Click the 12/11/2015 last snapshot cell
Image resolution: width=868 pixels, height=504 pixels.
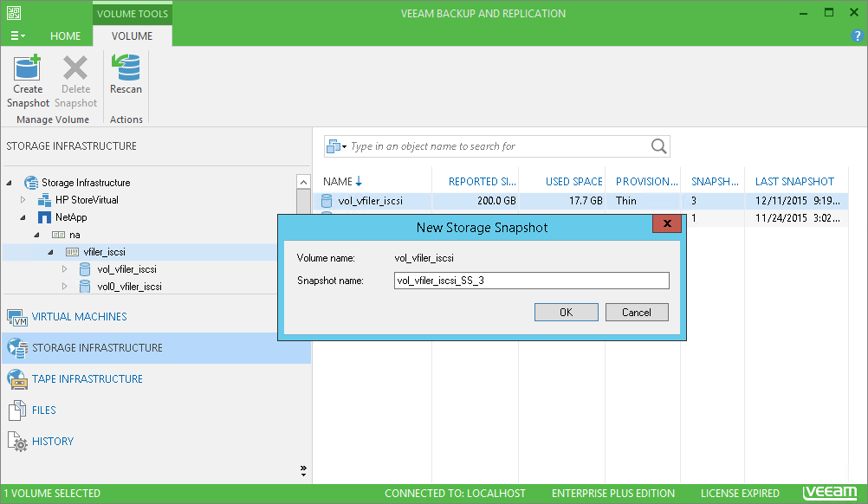point(797,201)
